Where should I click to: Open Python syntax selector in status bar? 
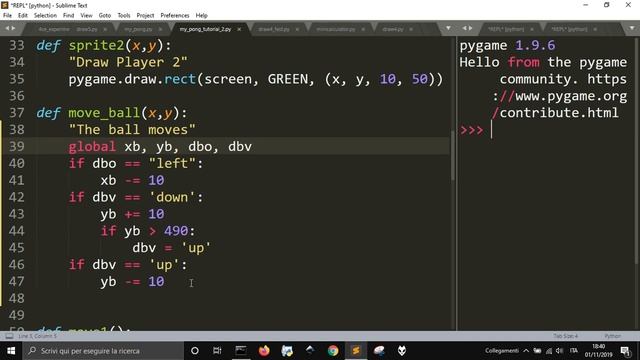coord(612,336)
